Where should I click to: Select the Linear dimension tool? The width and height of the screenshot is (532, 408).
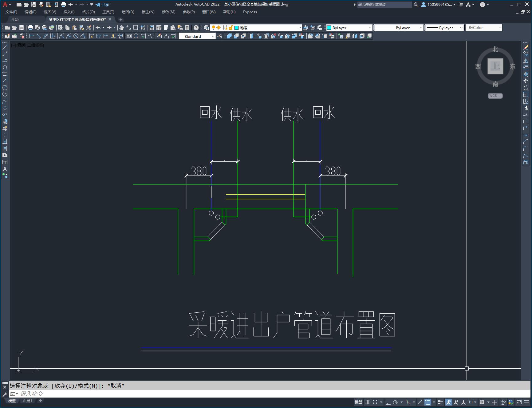[31, 36]
